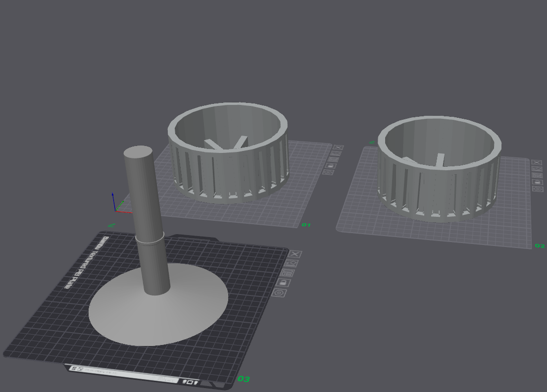Viewport: 547px width, 392px height.
Task: Click the green 01 plate number
Action: (x=306, y=225)
